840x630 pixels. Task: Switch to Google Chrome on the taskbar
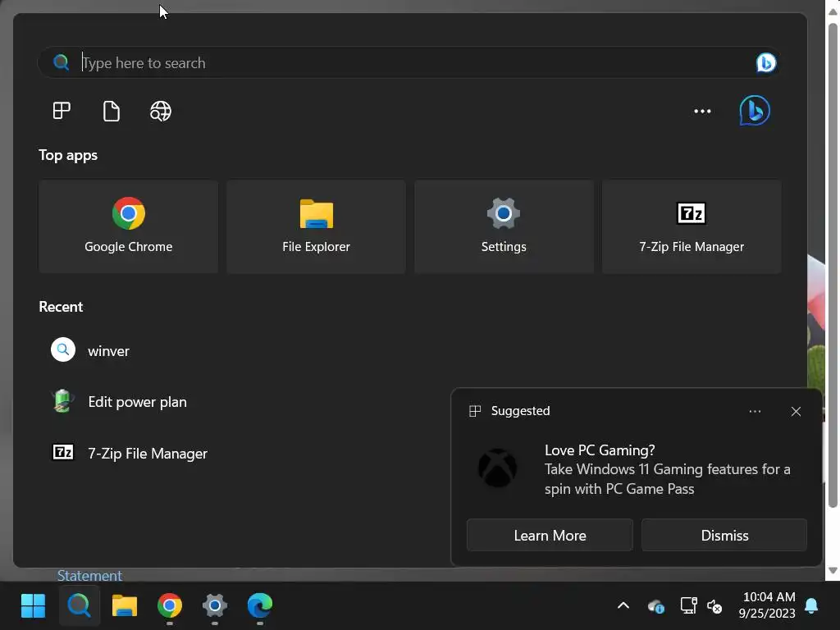tap(169, 605)
